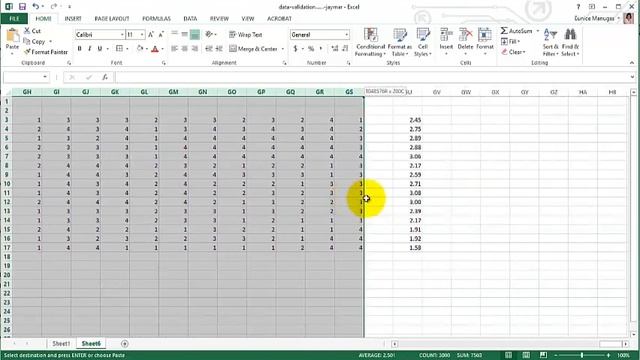Open Cell Styles gallery
This screenshot has width=640, height=360.
[422, 42]
